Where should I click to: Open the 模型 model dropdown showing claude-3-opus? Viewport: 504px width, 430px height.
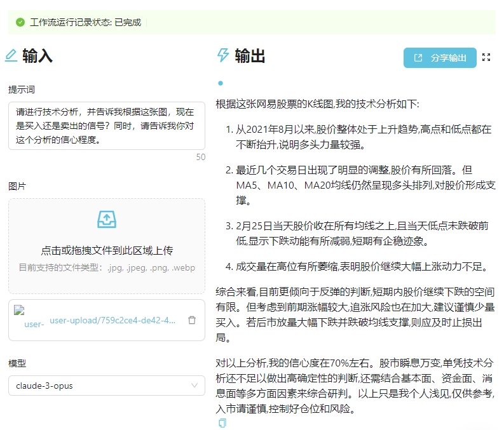click(107, 386)
